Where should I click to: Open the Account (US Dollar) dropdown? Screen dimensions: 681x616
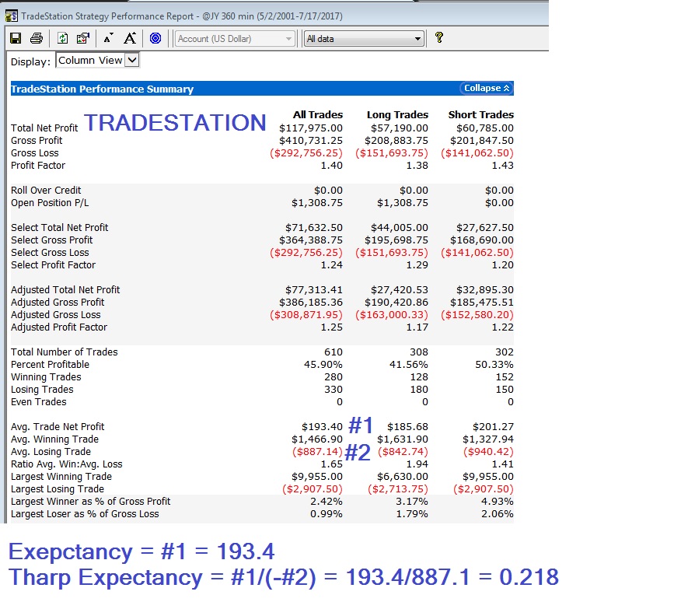[235, 39]
